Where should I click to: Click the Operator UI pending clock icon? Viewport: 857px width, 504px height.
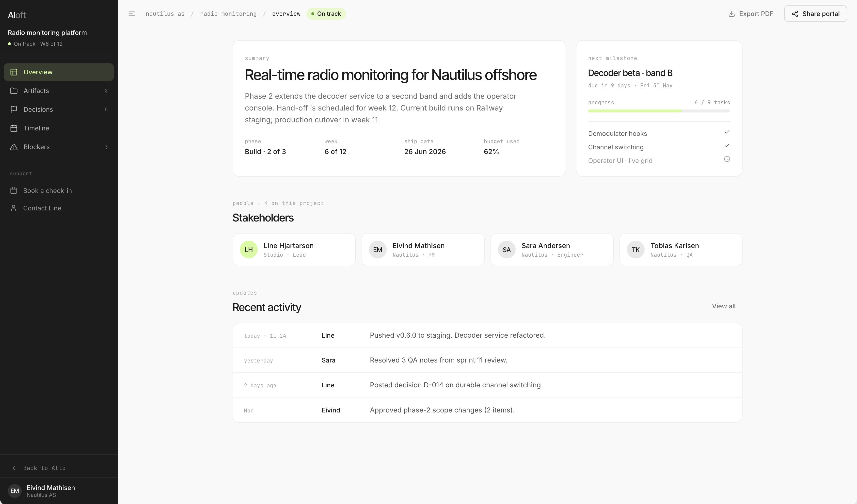pos(727,159)
